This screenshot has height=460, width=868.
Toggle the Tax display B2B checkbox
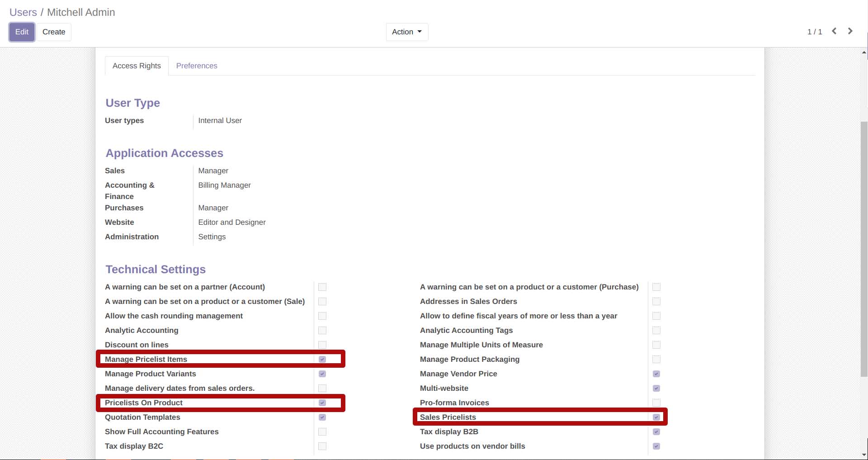click(656, 432)
